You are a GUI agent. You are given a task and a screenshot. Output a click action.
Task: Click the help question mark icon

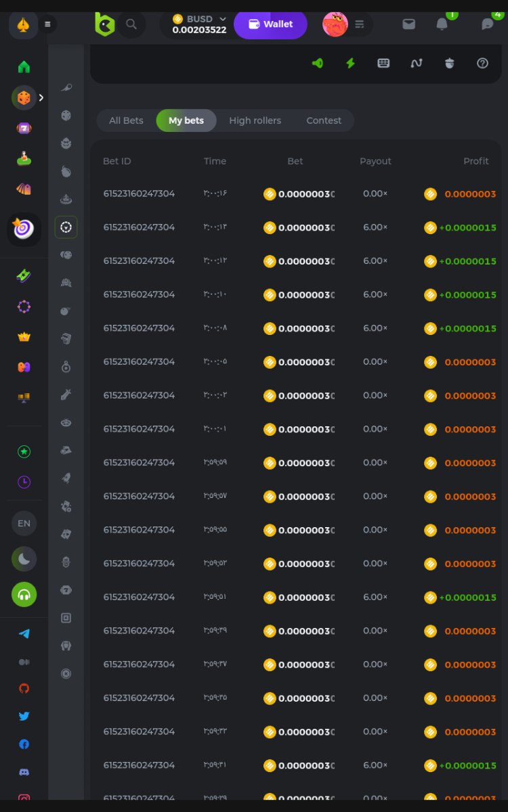coord(482,63)
